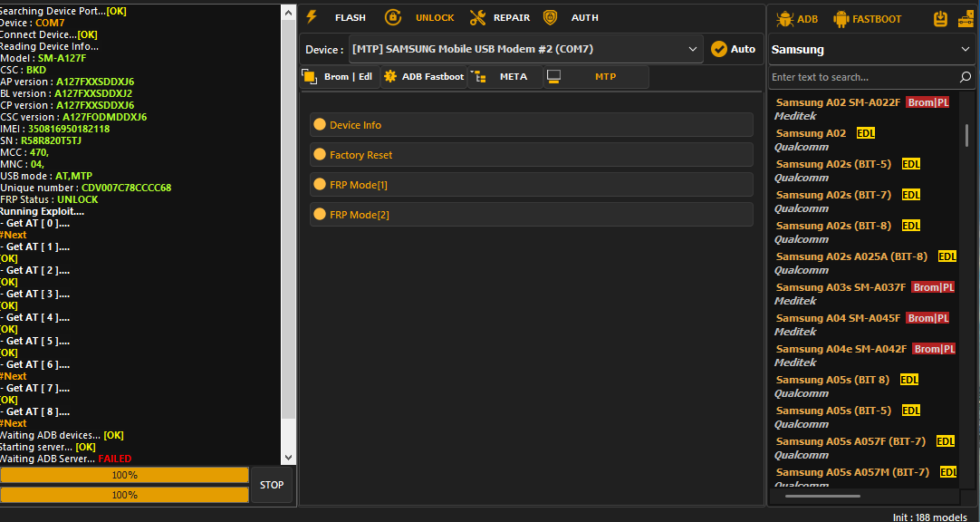
Task: Click the search magnifier icon
Action: pyautogui.click(x=965, y=77)
